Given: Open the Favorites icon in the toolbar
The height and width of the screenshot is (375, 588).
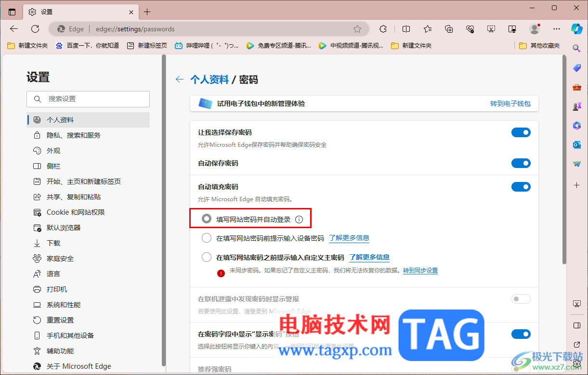Looking at the screenshot, I should 427,28.
